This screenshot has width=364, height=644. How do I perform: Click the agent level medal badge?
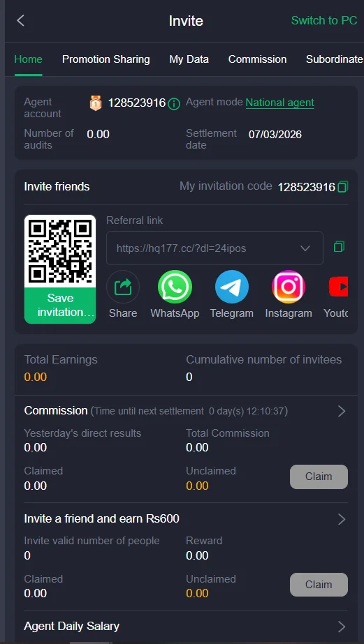(x=96, y=103)
